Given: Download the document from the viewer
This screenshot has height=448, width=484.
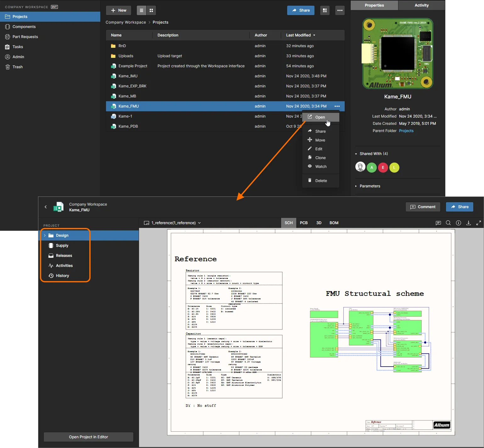Looking at the screenshot, I should point(469,223).
